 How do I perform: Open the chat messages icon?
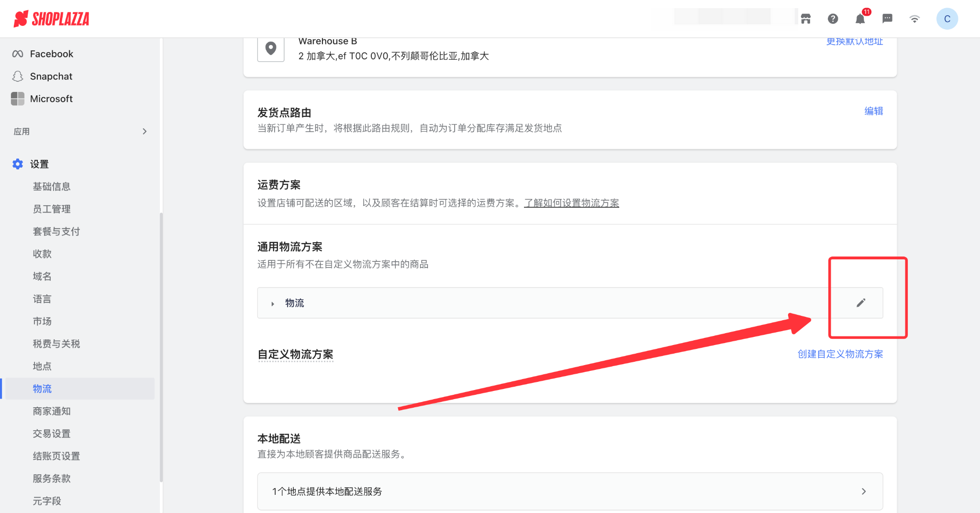[x=887, y=19]
